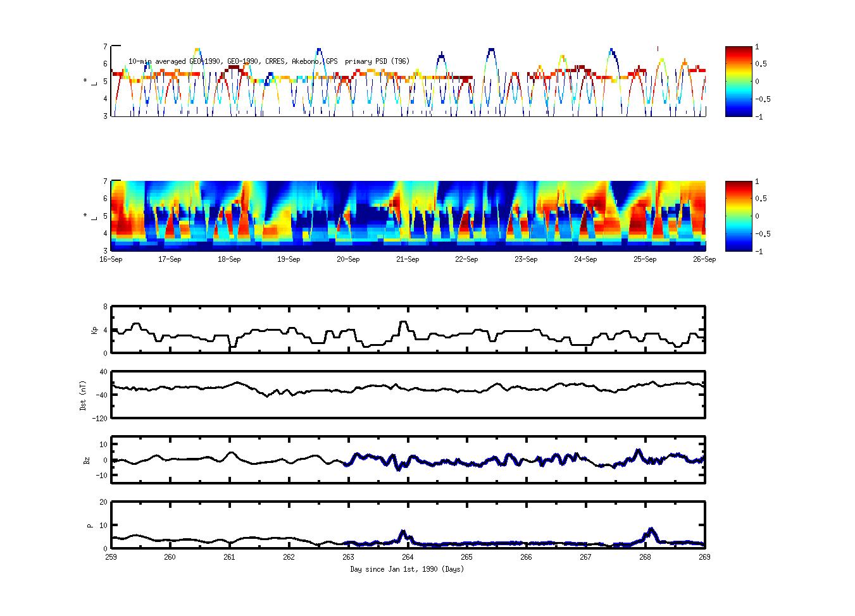Click the pressure peak near day 264
Screen dimensions: 855x616
tap(403, 533)
